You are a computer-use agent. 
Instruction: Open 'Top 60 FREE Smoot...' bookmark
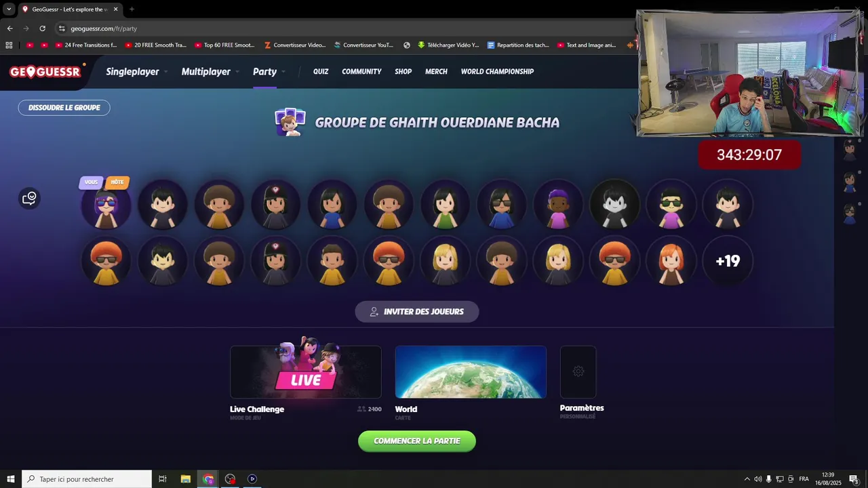point(225,45)
